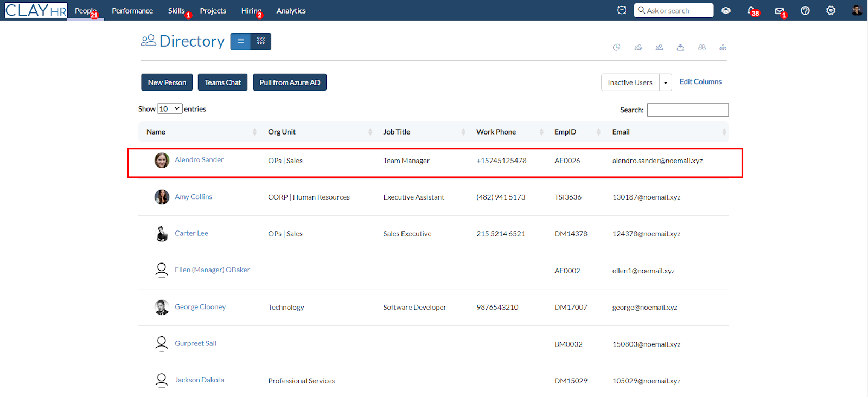Open Alendro Sander's profile link
The image size is (868, 397).
[x=199, y=160]
